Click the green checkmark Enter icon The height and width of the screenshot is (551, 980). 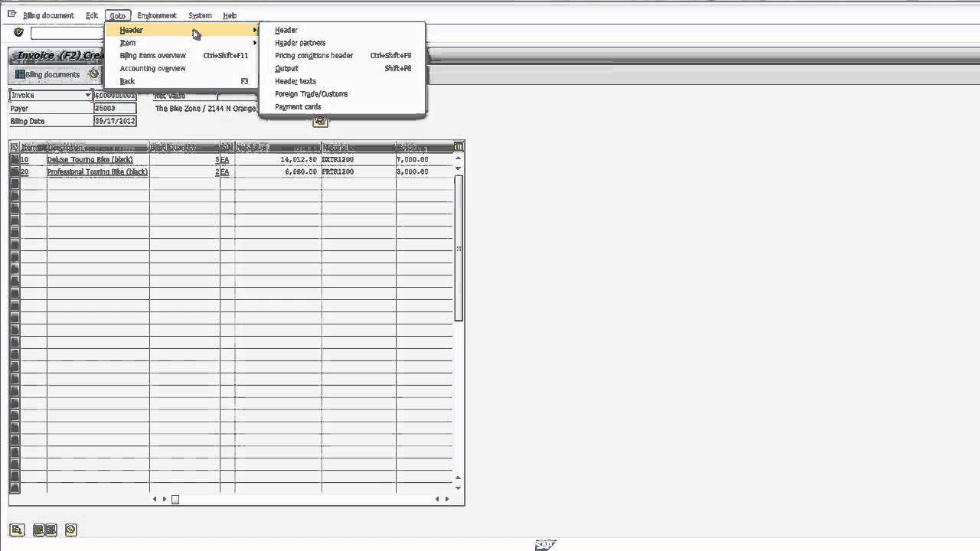(x=18, y=32)
